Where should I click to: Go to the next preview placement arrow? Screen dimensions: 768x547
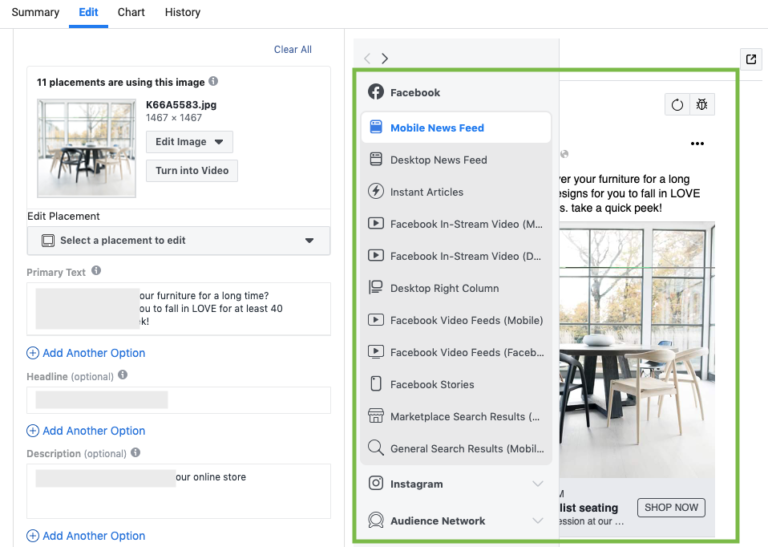(x=385, y=59)
